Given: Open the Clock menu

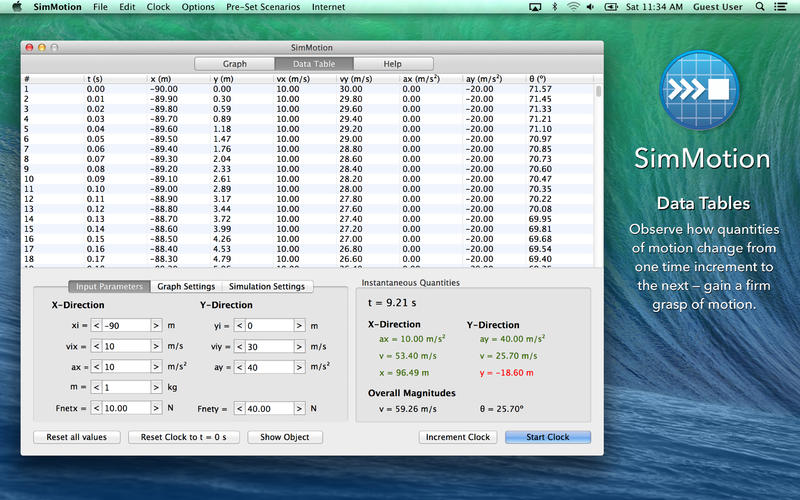Looking at the screenshot, I should click(158, 7).
